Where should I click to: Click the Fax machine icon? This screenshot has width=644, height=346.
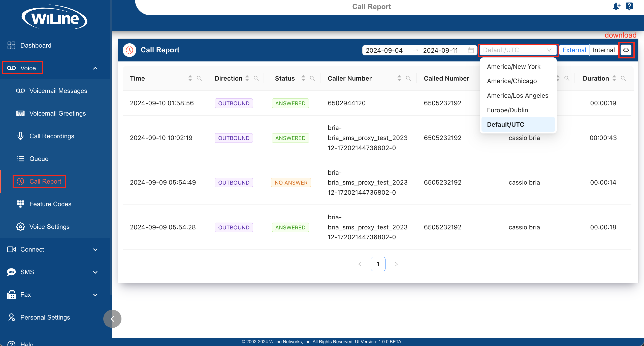[x=11, y=295]
